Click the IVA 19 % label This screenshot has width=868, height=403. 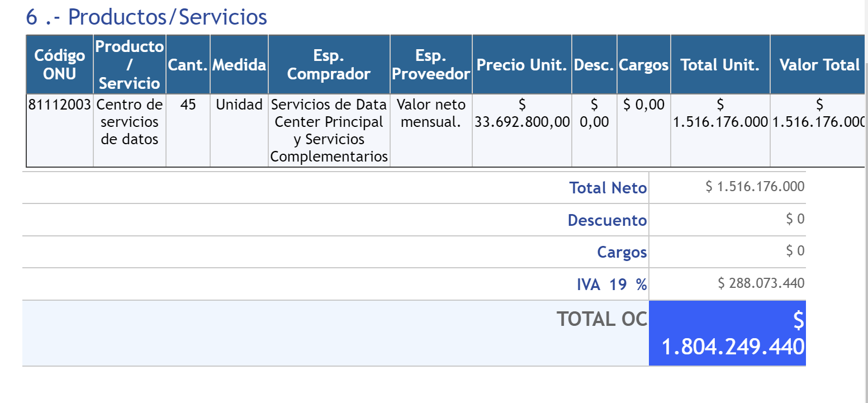611,285
